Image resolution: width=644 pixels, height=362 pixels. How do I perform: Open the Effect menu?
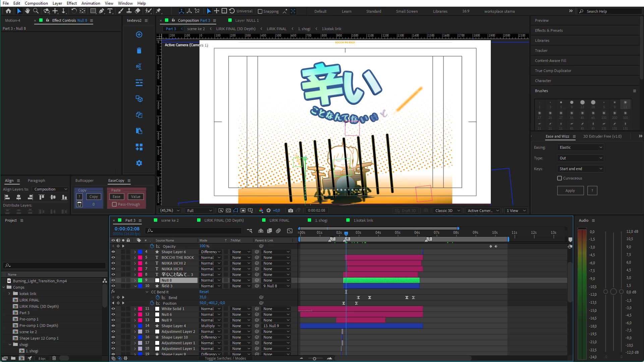point(72,3)
